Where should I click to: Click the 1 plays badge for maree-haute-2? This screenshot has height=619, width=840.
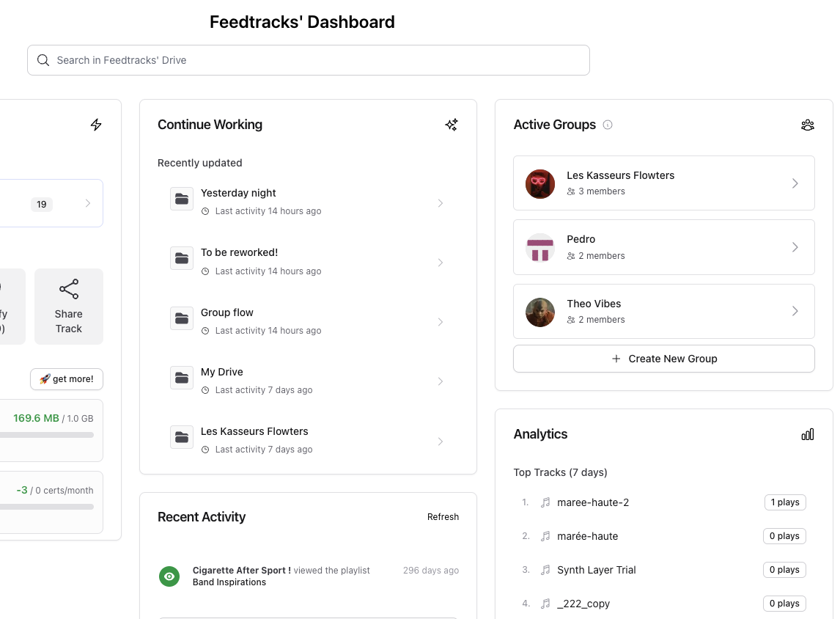[785, 502]
